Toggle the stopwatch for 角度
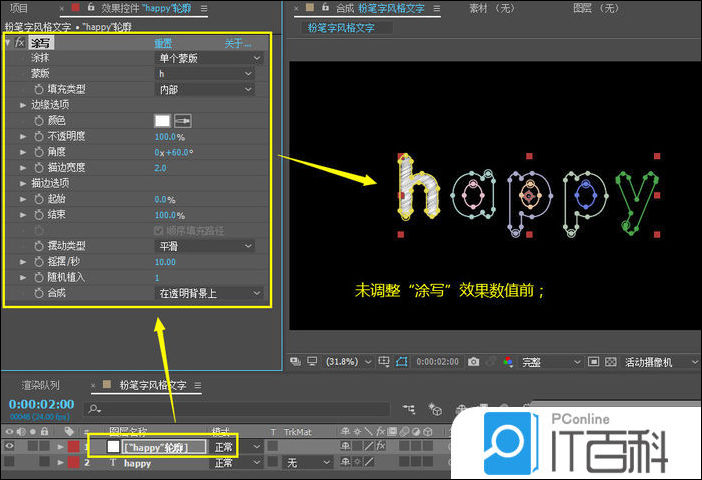 pos(39,152)
